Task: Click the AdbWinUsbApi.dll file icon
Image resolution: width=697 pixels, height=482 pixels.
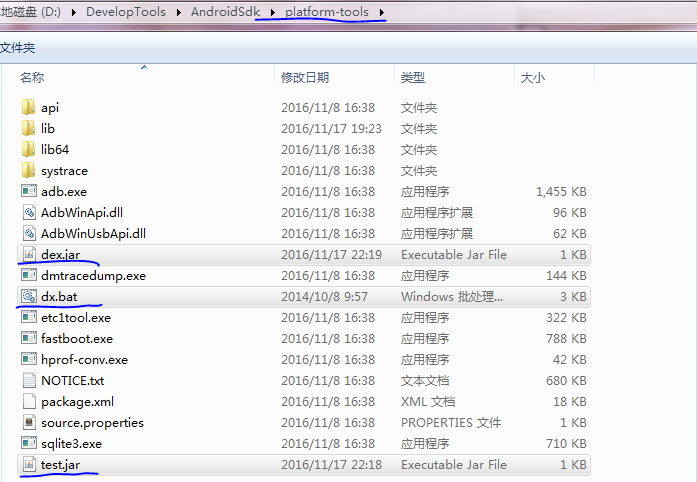Action: click(29, 233)
